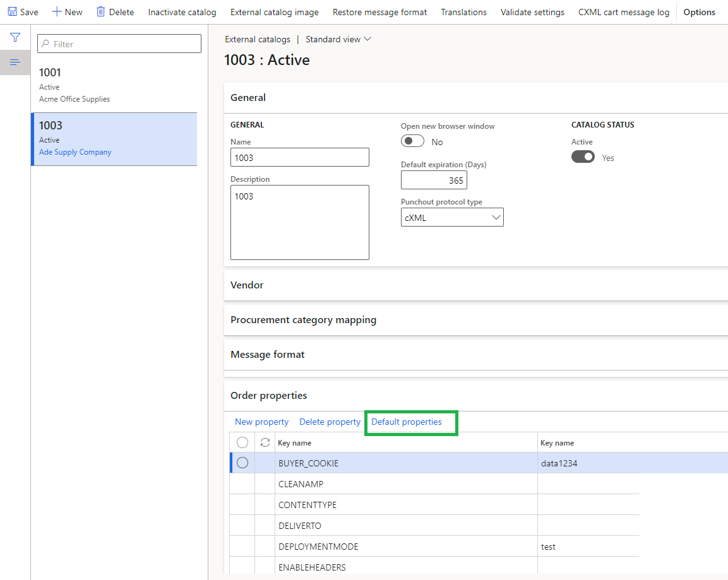The width and height of the screenshot is (728, 580).
Task: Click the search icon in Filter box
Action: click(x=45, y=44)
